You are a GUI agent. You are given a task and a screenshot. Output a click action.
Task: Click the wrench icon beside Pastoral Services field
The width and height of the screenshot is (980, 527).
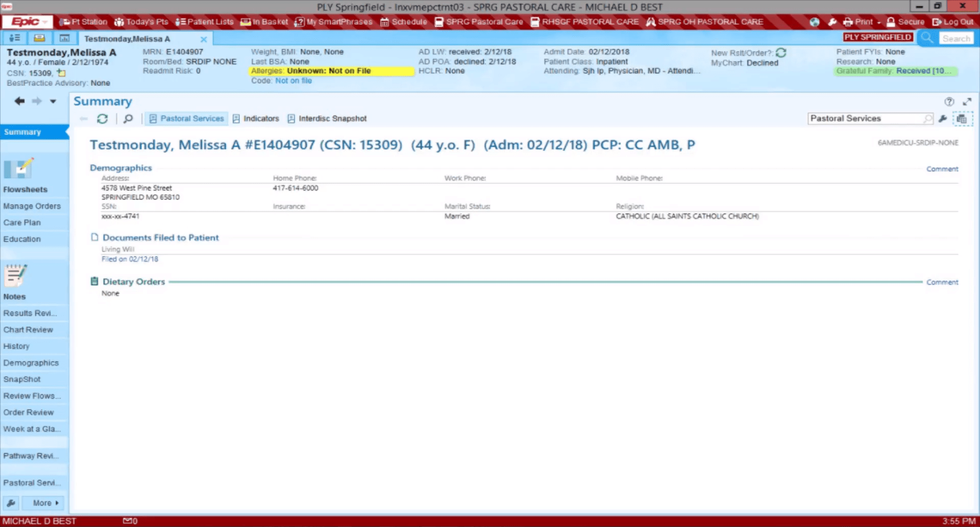pyautogui.click(x=943, y=119)
